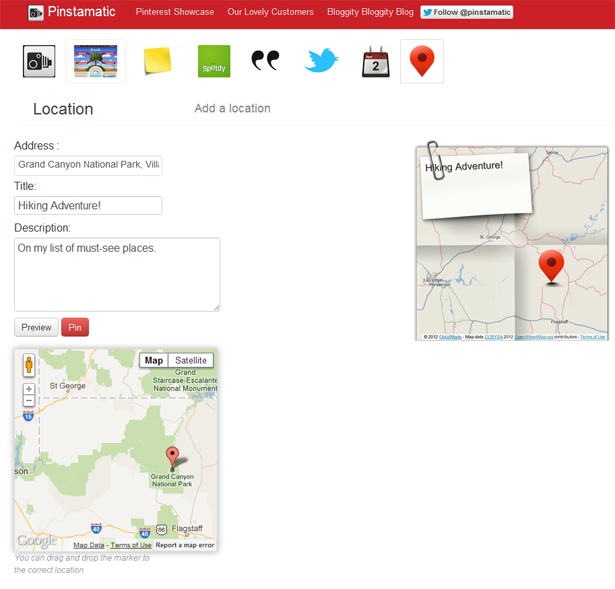Screen dimensions: 615x589
Task: Click the Google logo on map
Action: pyautogui.click(x=37, y=540)
